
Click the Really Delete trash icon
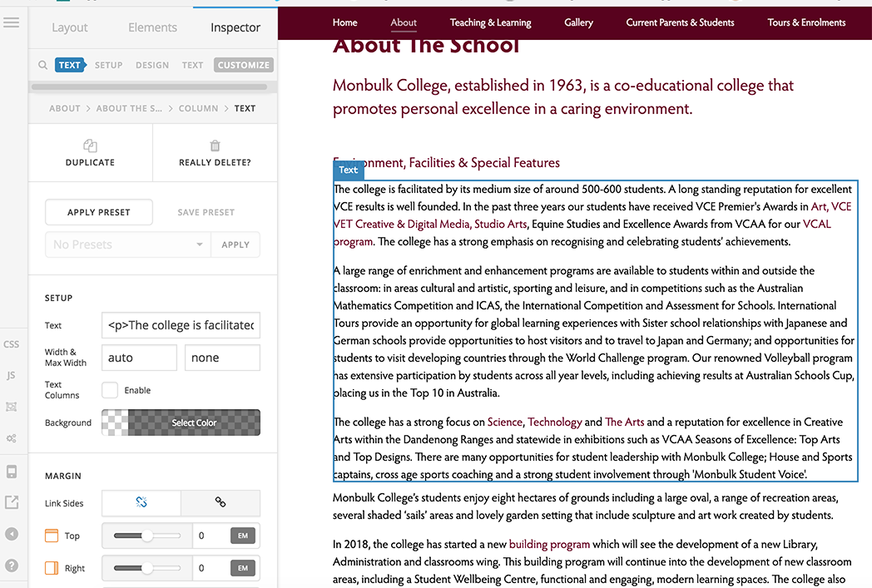(x=216, y=146)
